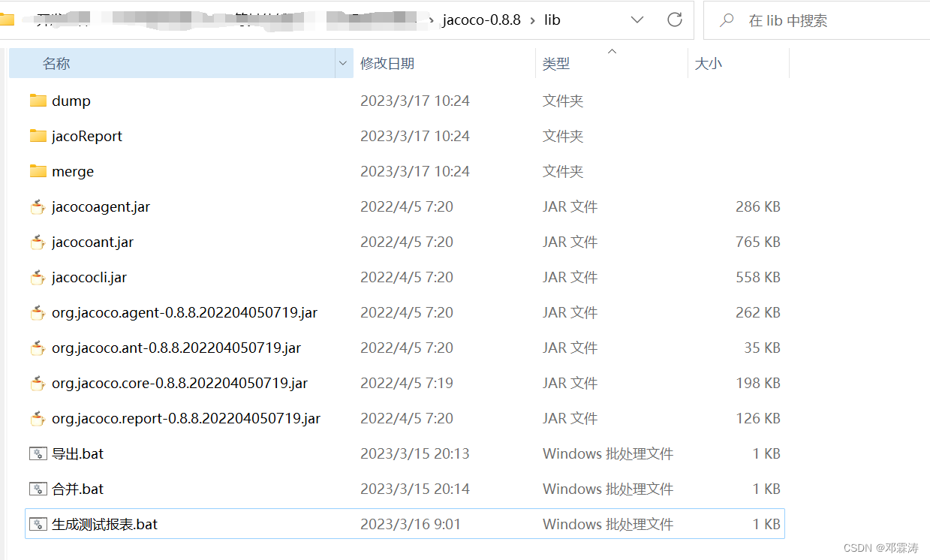Click the date 2023/3/15 20:14
This screenshot has width=930, height=560.
click(415, 489)
